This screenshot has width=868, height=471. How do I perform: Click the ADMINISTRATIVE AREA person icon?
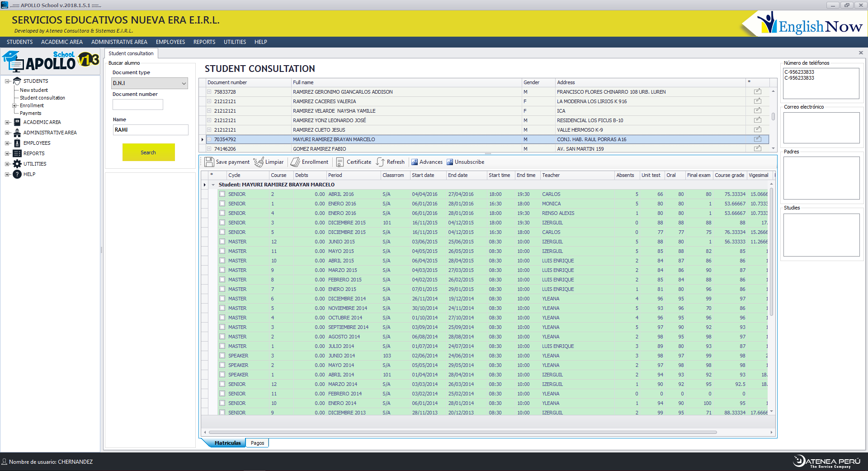pos(17,133)
